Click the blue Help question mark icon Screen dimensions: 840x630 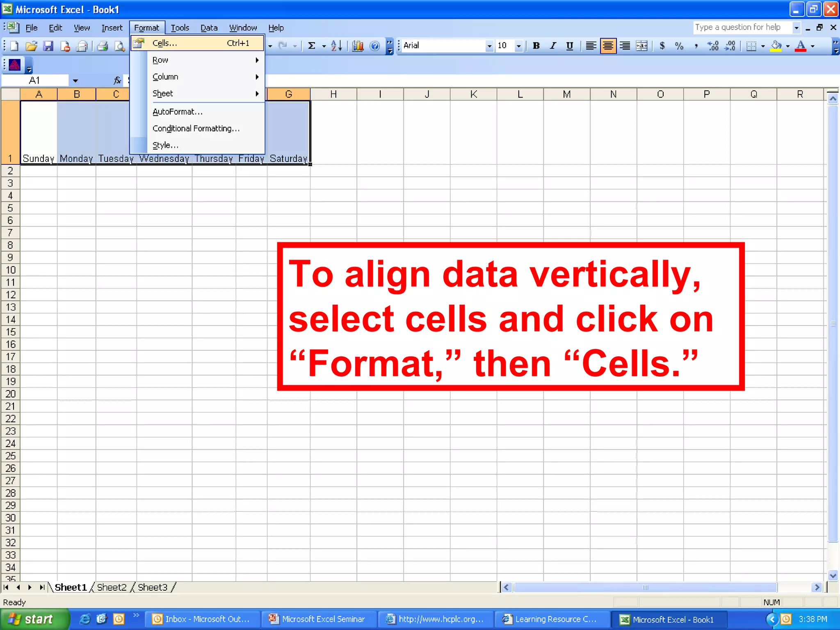pos(374,46)
